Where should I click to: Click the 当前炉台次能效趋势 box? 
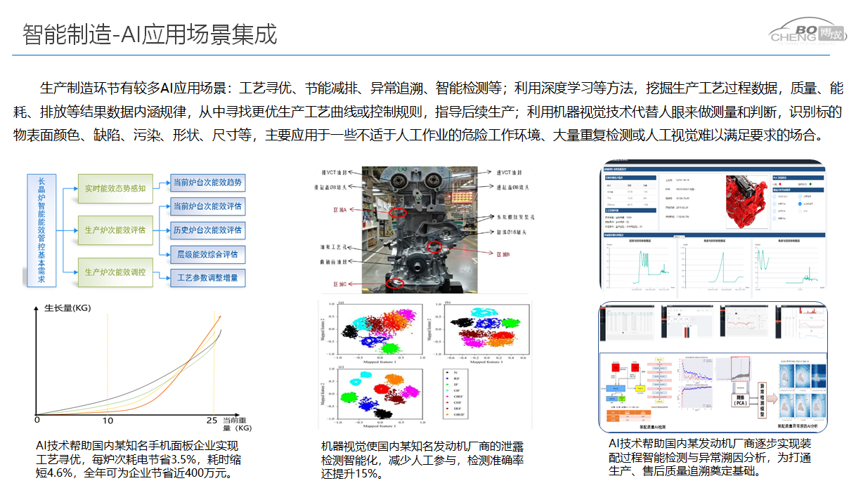click(x=207, y=183)
